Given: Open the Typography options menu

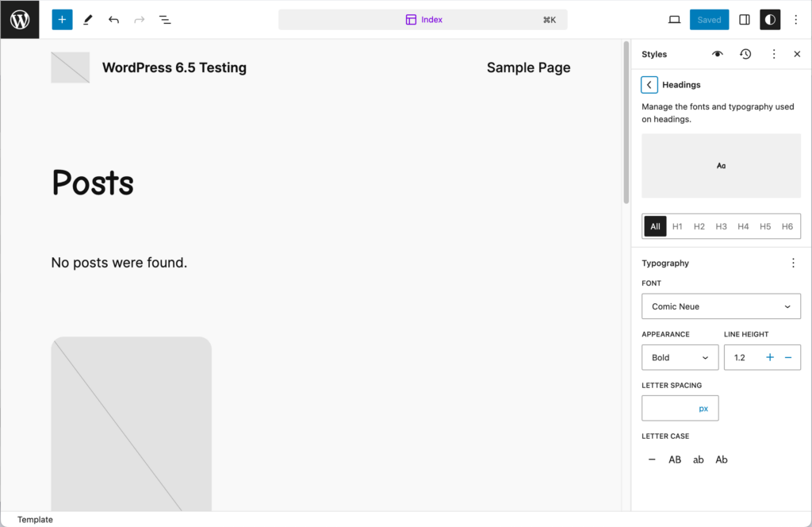Looking at the screenshot, I should coord(792,263).
